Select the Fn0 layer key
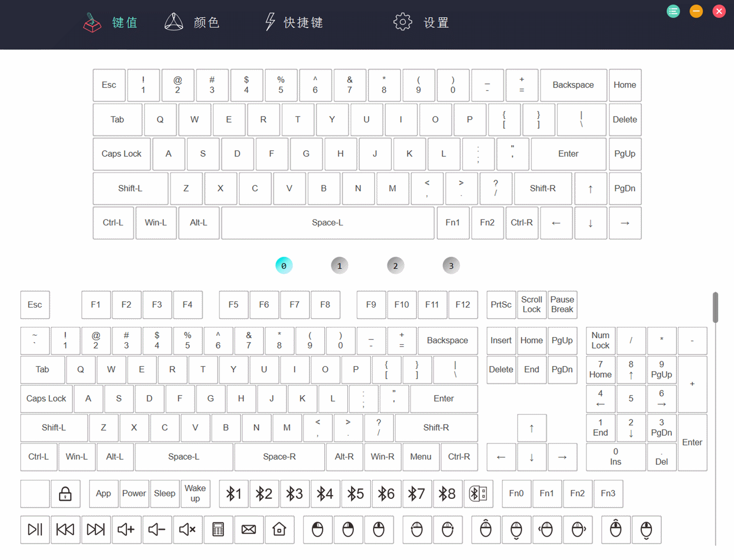This screenshot has width=734, height=560. point(516,493)
